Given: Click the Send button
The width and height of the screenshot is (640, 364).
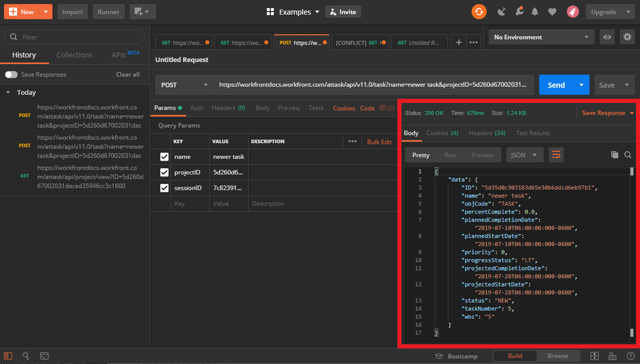Looking at the screenshot, I should click(x=556, y=85).
